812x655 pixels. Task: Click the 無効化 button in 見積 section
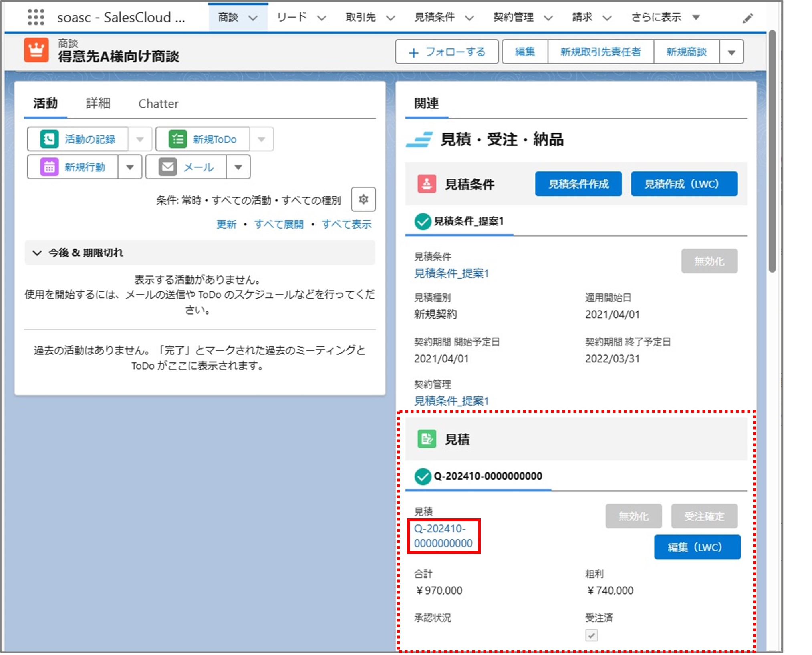click(633, 516)
